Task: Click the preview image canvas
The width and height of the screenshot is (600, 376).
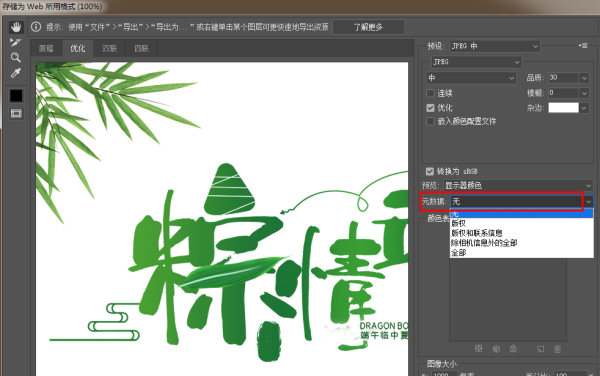Action: [x=222, y=219]
